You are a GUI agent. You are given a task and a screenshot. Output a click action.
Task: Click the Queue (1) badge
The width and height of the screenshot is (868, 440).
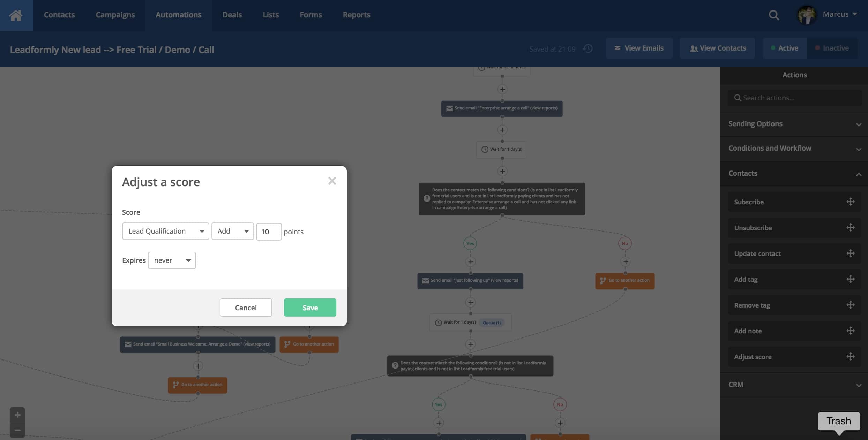[x=492, y=323]
